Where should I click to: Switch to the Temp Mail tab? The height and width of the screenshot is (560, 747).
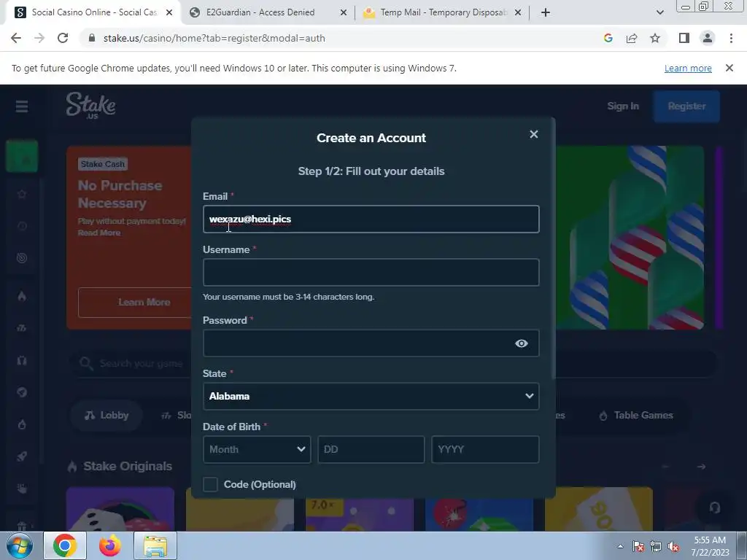coord(444,12)
